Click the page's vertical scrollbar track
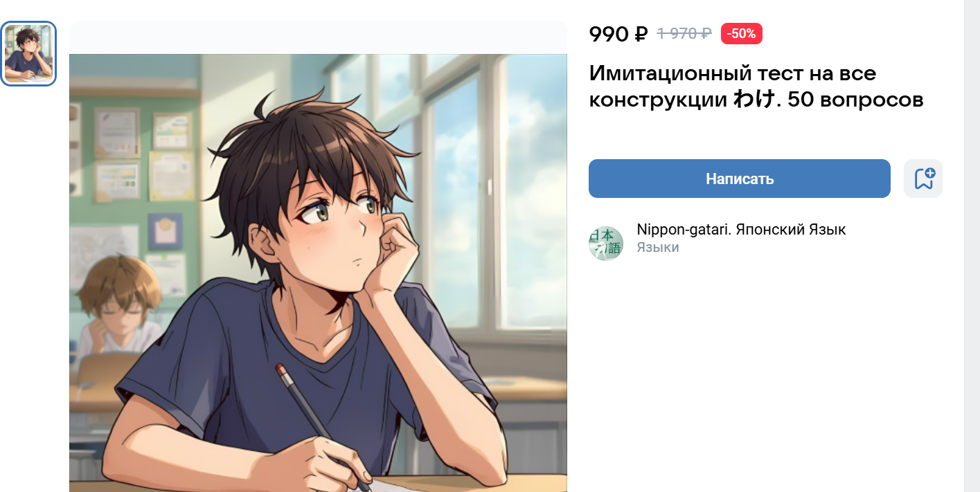Screen dimensions: 980x492 tap(972, 246)
